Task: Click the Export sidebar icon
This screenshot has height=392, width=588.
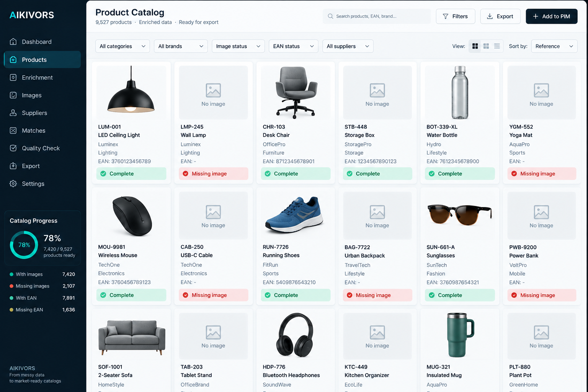Action: (x=13, y=166)
